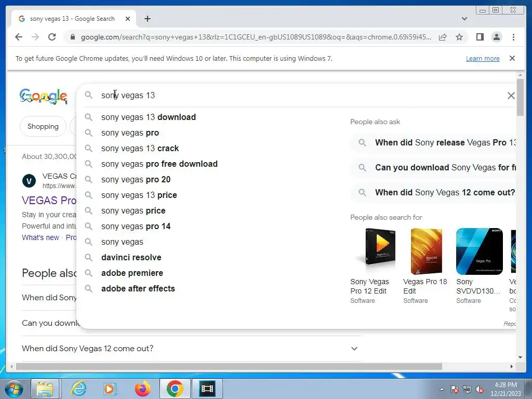
Task: Open the film-strip app in taskbar
Action: [207, 389]
